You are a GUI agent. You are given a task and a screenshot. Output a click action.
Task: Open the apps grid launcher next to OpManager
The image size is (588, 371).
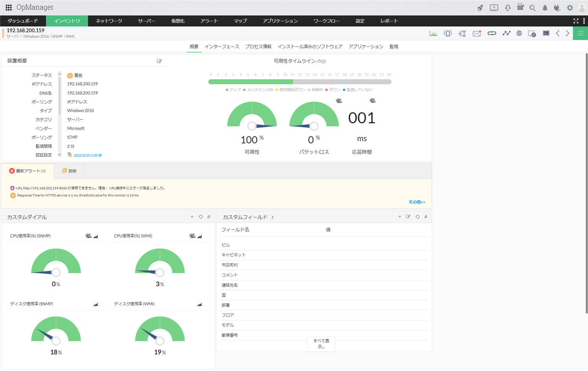9,7
